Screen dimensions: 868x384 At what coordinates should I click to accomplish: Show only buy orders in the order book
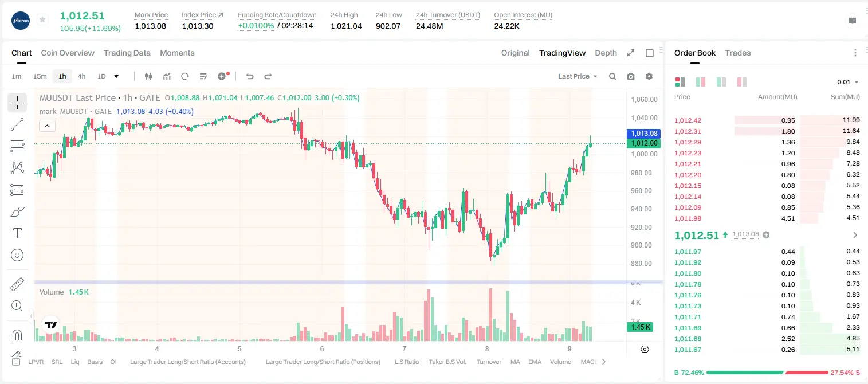721,82
